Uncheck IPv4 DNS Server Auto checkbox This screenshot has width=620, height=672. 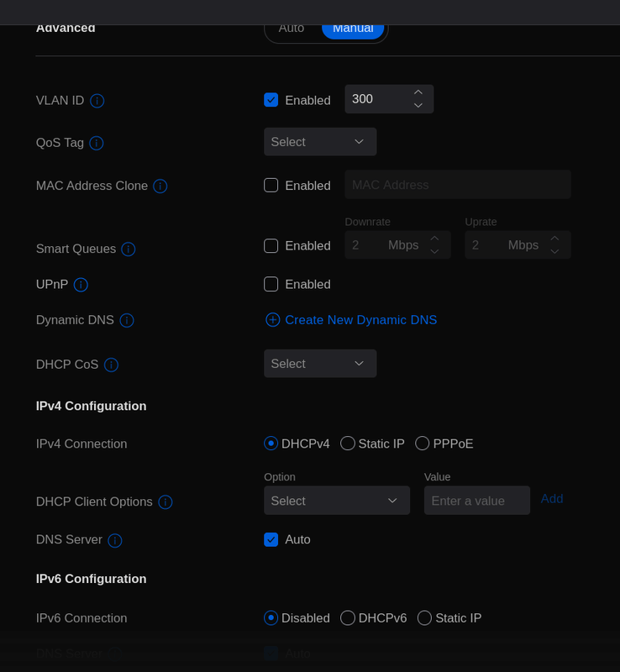pos(271,539)
